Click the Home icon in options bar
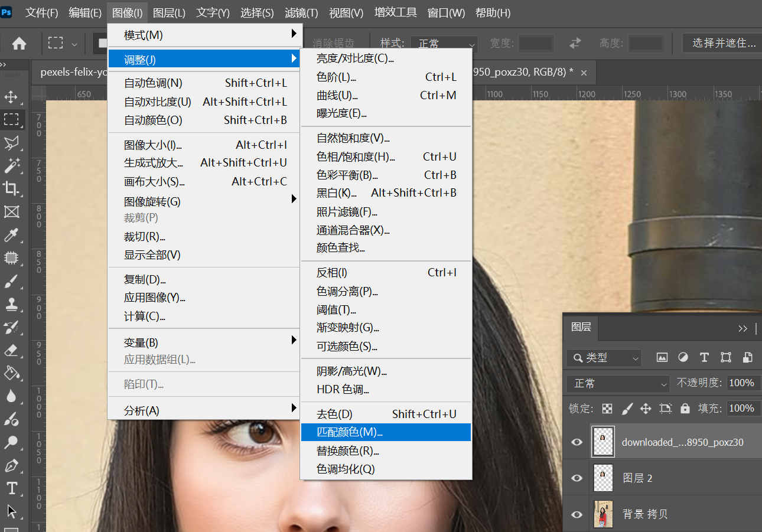 tap(19, 43)
